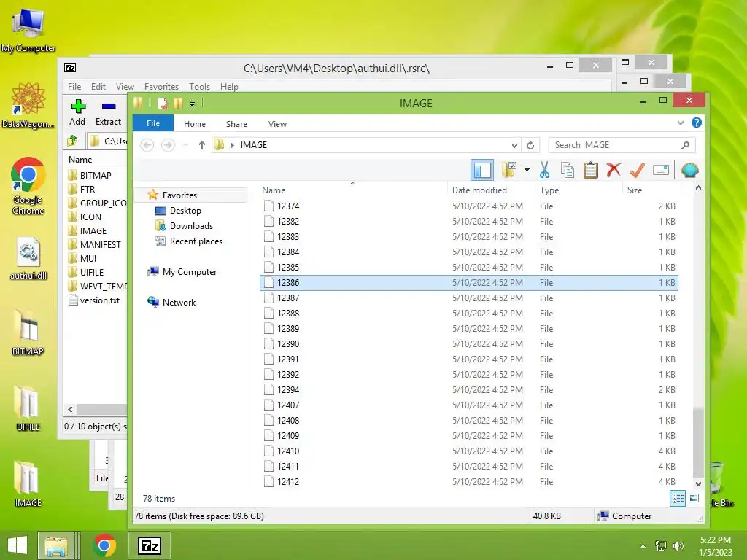Open the Help menu in 7-Zip window
The height and width of the screenshot is (560, 747).
[229, 87]
